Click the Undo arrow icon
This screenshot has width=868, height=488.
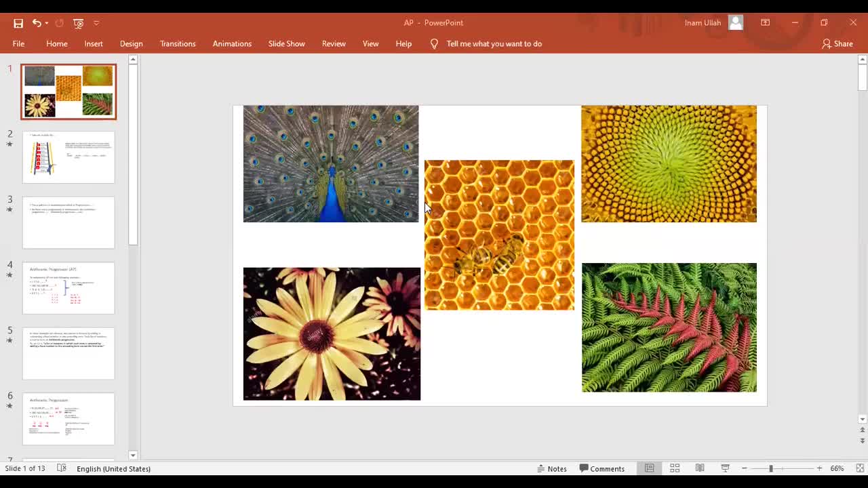[37, 23]
